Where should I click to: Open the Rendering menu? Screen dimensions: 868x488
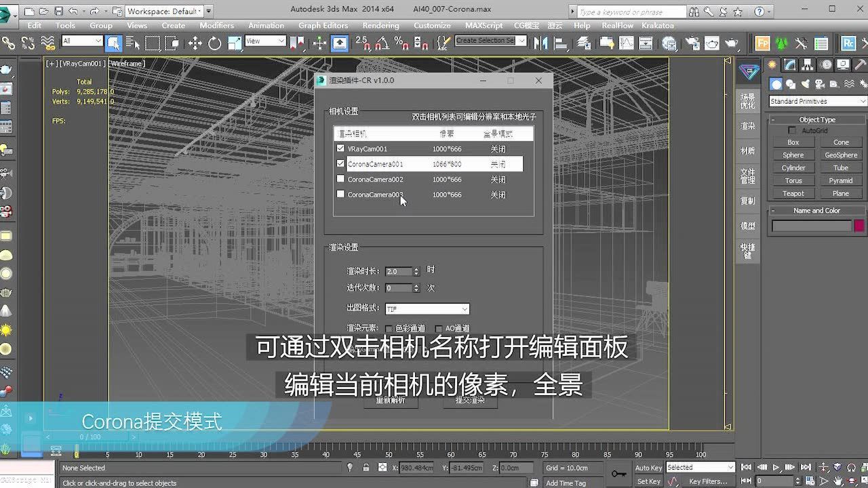380,25
